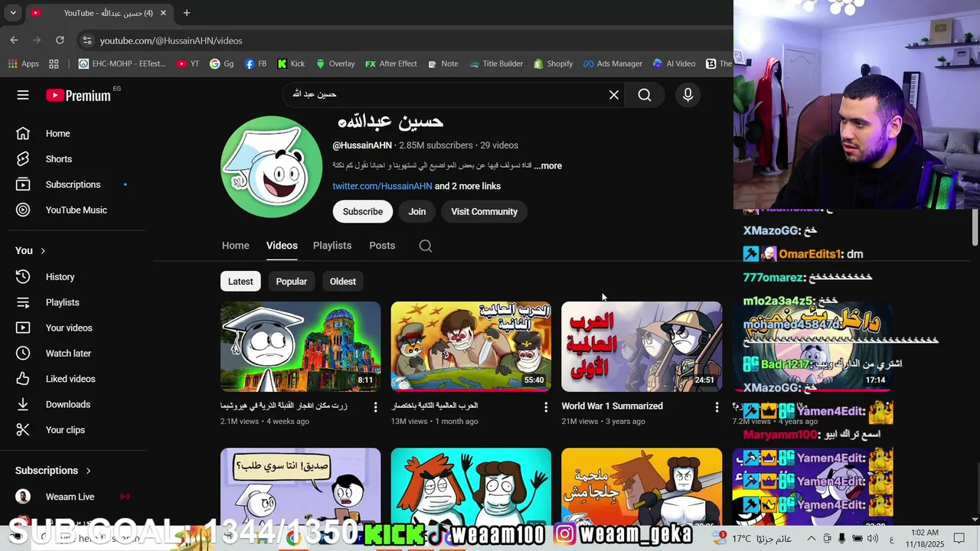Click the Join membership button

pos(417,212)
